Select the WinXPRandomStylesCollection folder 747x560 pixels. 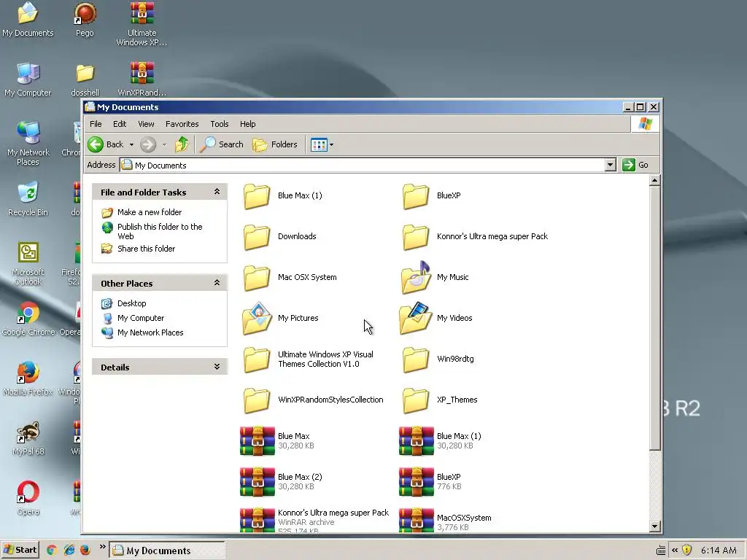coord(258,401)
